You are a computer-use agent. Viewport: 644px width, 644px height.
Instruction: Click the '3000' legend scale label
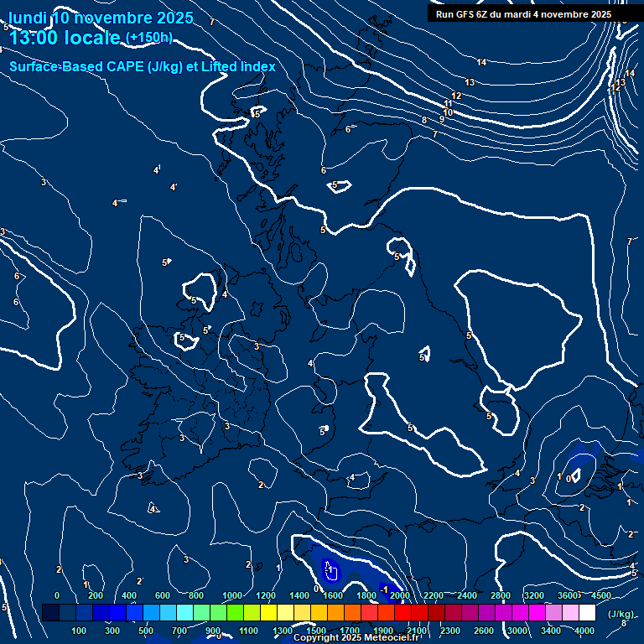tap(517, 631)
